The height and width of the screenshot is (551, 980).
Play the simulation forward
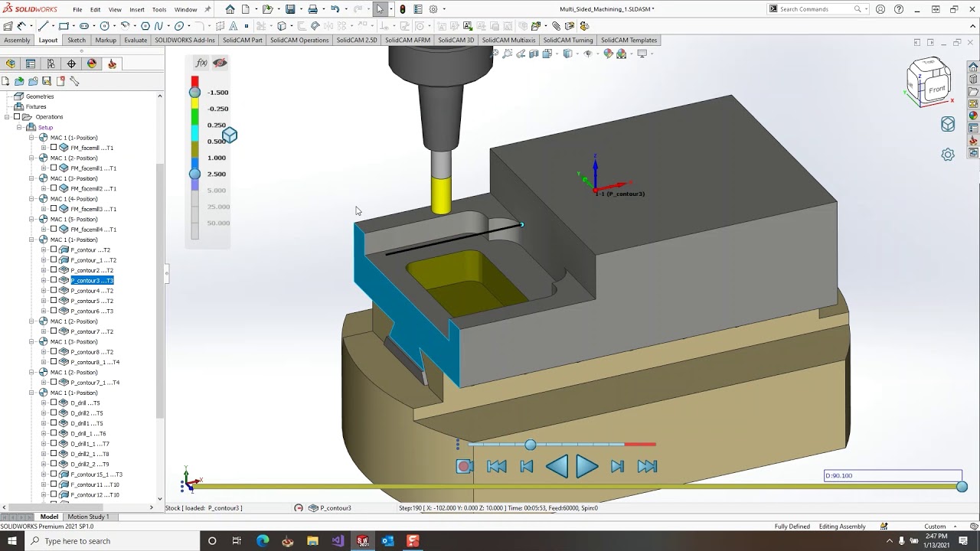click(x=586, y=466)
